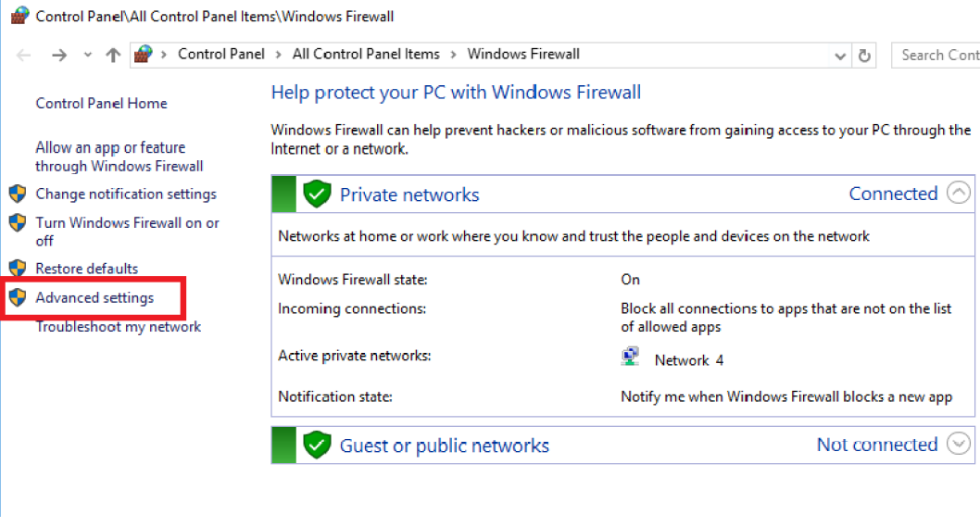Click the Network 4 computer icon
Screen dimensions: 980x527
tap(630, 357)
